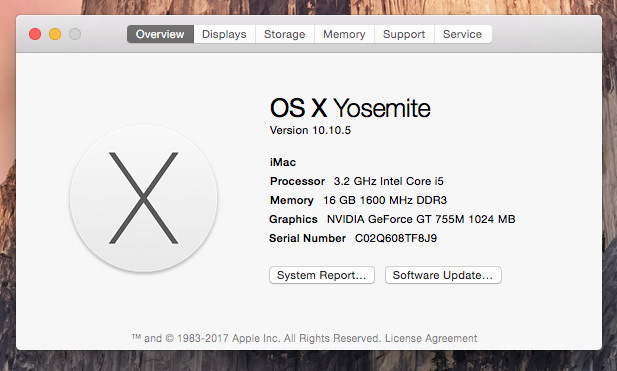Open the Displays tab

click(x=224, y=34)
